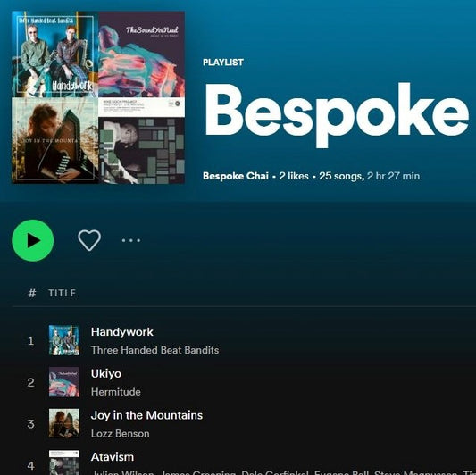The image size is (476, 475).
Task: Click the Ukiyo album art thumbnail
Action: [64, 382]
